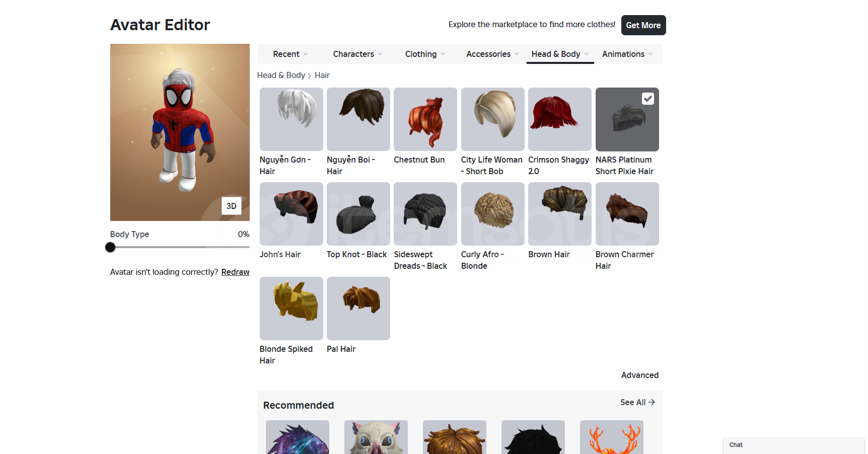
Task: Select the Crimson Shaggy 2.0 hair
Action: (560, 119)
